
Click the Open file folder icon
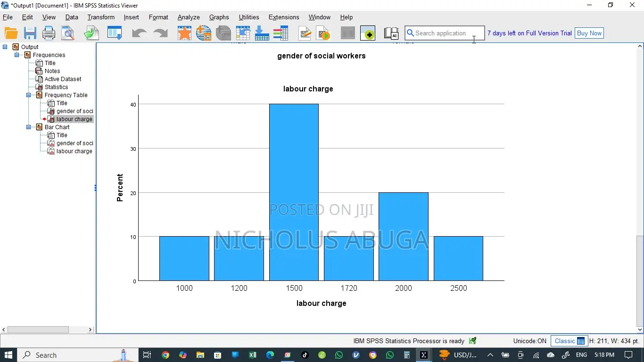[x=11, y=33]
